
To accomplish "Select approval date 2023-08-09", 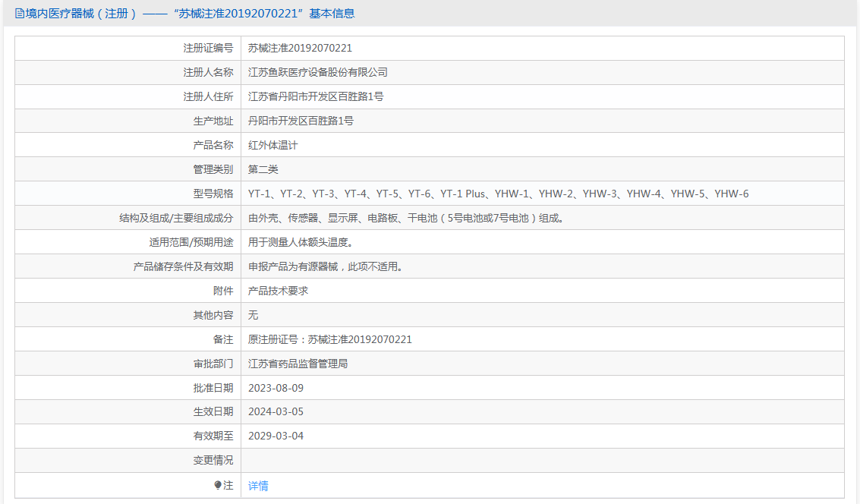I will (276, 389).
